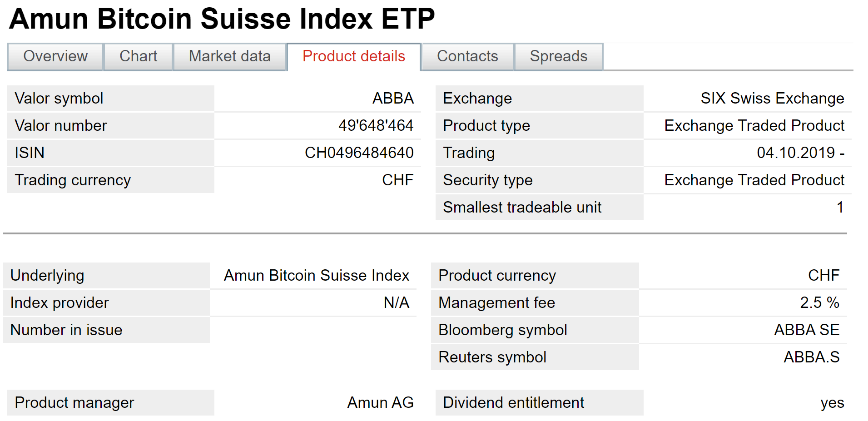The width and height of the screenshot is (868, 421).
Task: Open the Spreads tab
Action: 558,56
